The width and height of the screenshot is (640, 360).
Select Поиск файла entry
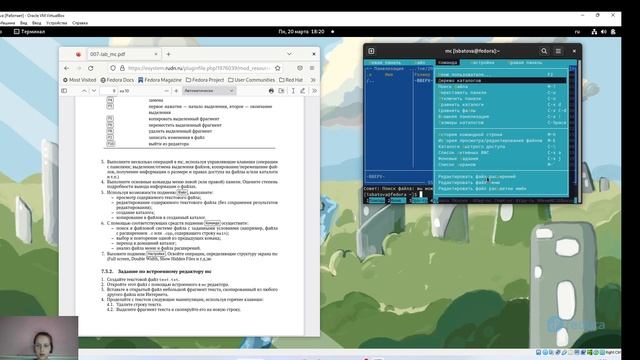click(502, 87)
